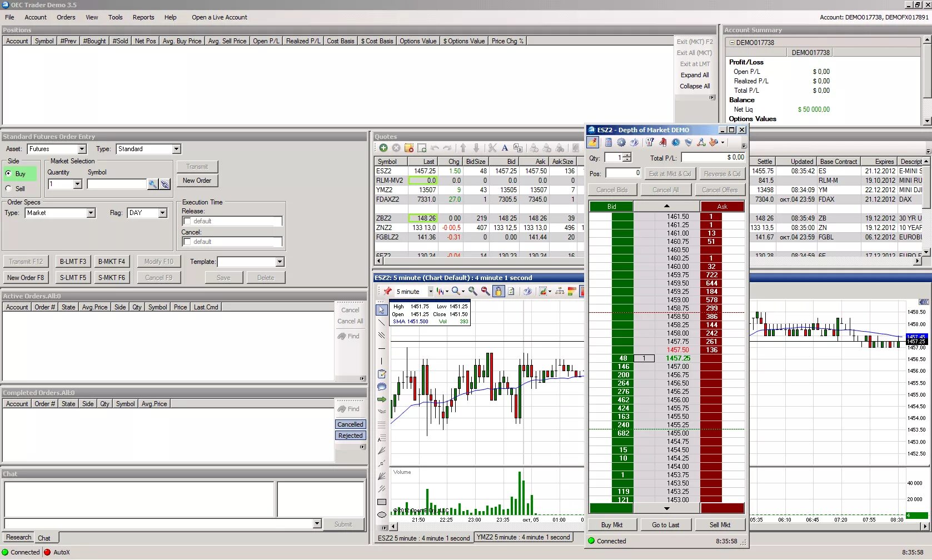Select the Buy radio button
The width and height of the screenshot is (932, 560).
click(8, 173)
